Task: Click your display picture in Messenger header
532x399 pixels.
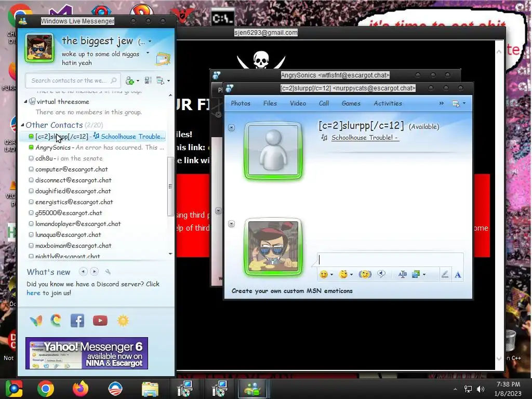Action: click(39, 48)
